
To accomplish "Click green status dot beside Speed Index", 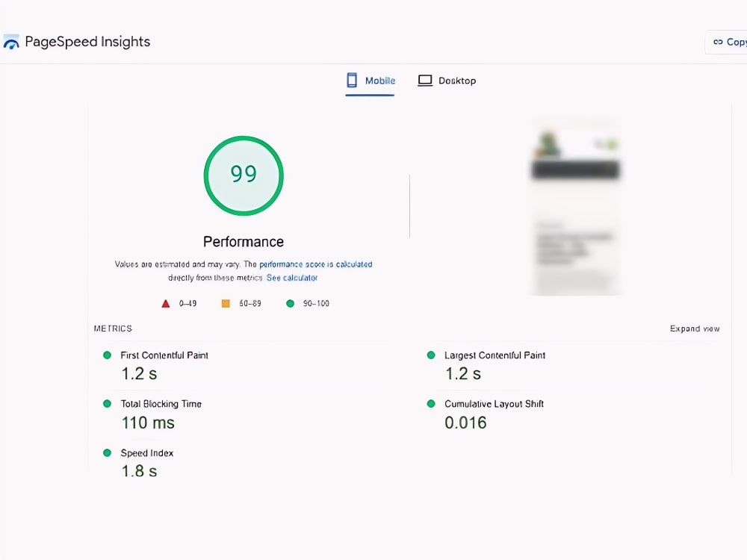I will [x=107, y=453].
